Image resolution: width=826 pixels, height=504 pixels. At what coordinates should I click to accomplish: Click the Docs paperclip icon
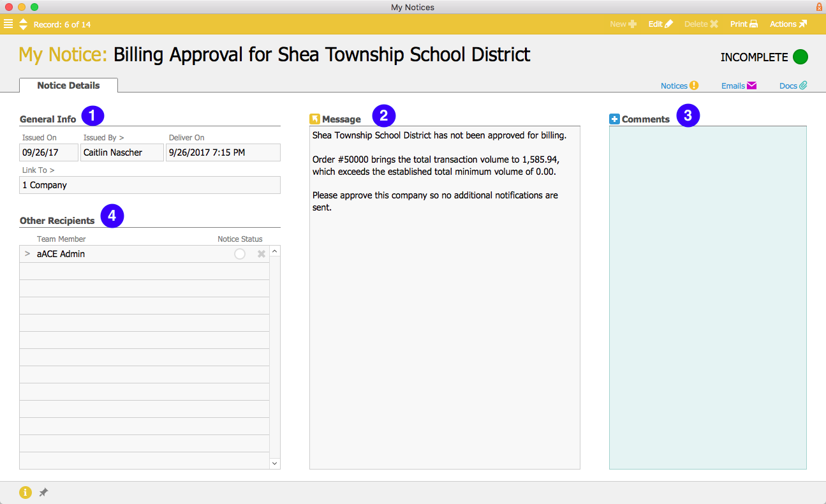804,85
